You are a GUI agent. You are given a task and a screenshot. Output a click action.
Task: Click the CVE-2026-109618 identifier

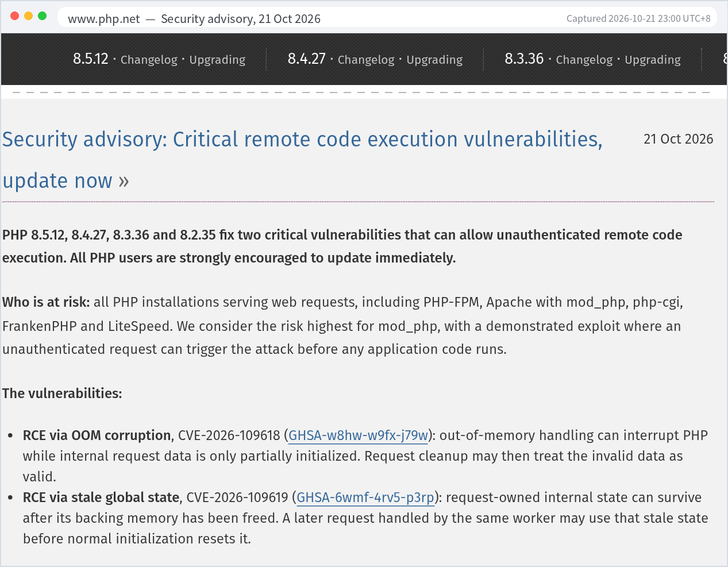pos(229,435)
